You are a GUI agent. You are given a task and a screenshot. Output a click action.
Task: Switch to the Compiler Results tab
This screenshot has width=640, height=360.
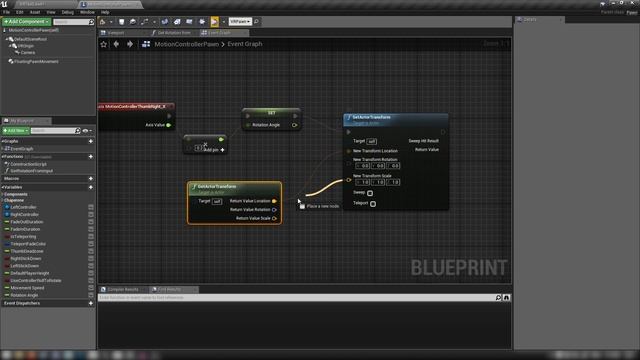coord(122,289)
